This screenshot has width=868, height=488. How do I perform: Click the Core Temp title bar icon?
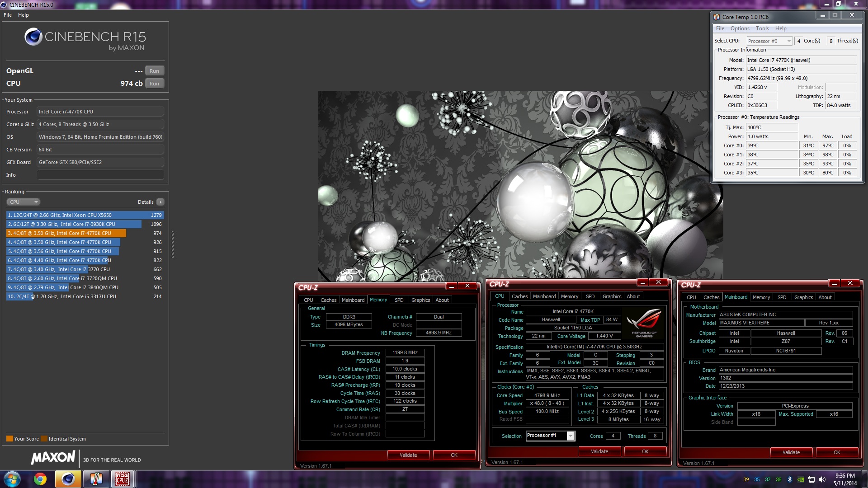pyautogui.click(x=717, y=17)
